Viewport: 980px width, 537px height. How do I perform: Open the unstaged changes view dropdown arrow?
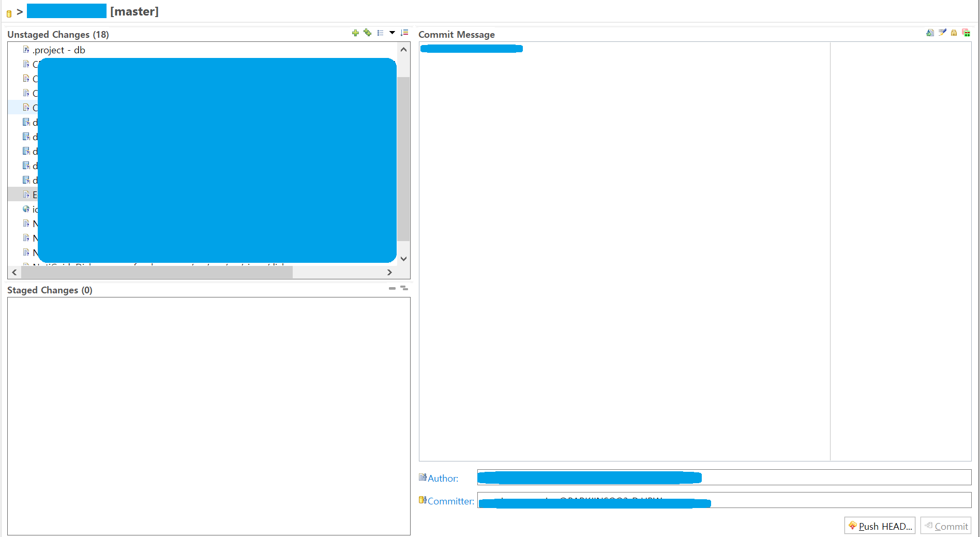click(x=392, y=33)
